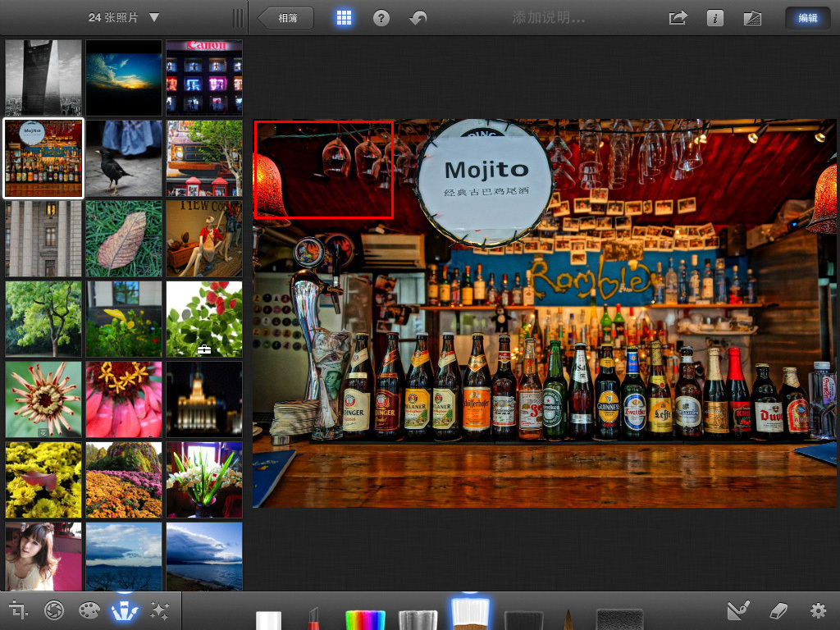The height and width of the screenshot is (630, 840).
Task: Toggle the photo Info panel
Action: [715, 18]
